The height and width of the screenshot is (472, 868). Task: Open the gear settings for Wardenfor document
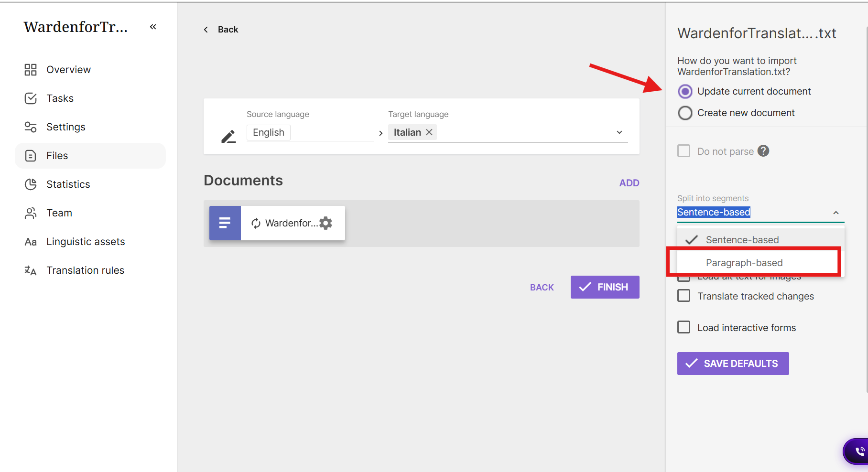(x=326, y=223)
